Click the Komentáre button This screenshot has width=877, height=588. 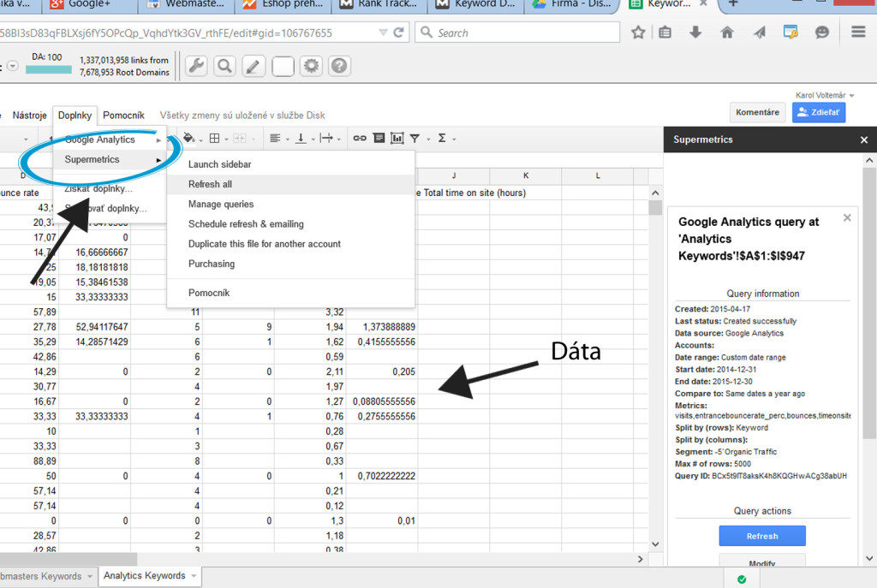click(757, 112)
